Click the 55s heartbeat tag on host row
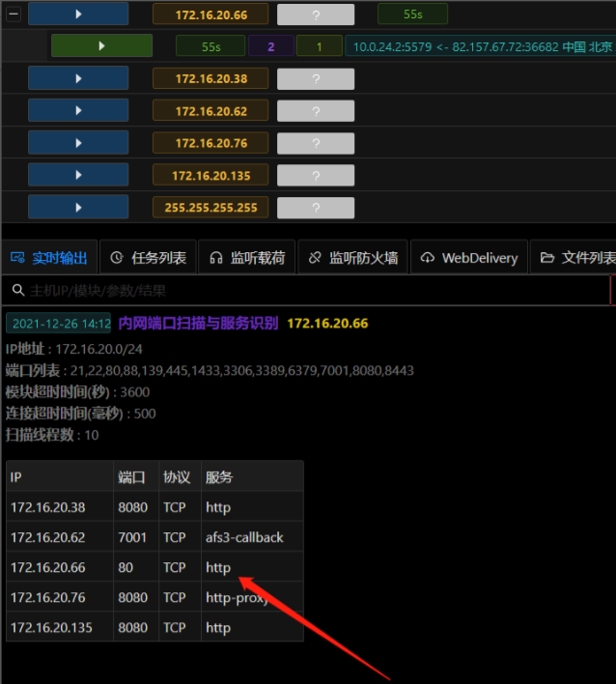Viewport: 616px width, 684px height. pyautogui.click(x=412, y=14)
